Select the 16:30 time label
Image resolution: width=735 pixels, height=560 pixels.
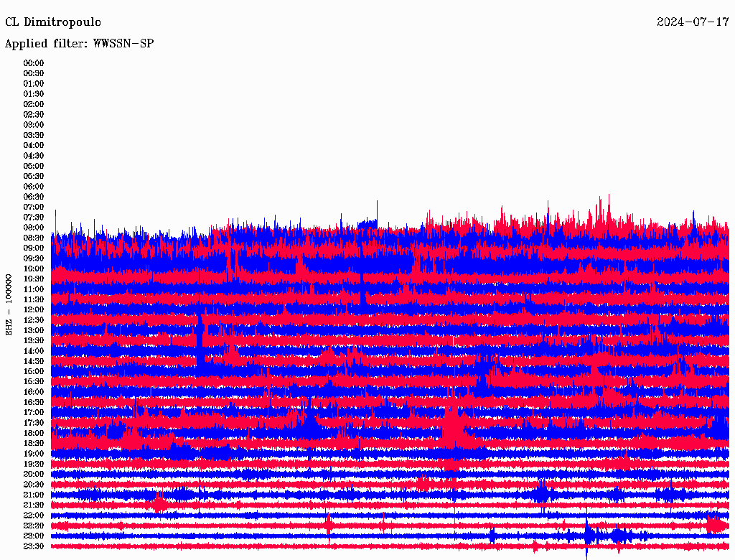point(34,403)
